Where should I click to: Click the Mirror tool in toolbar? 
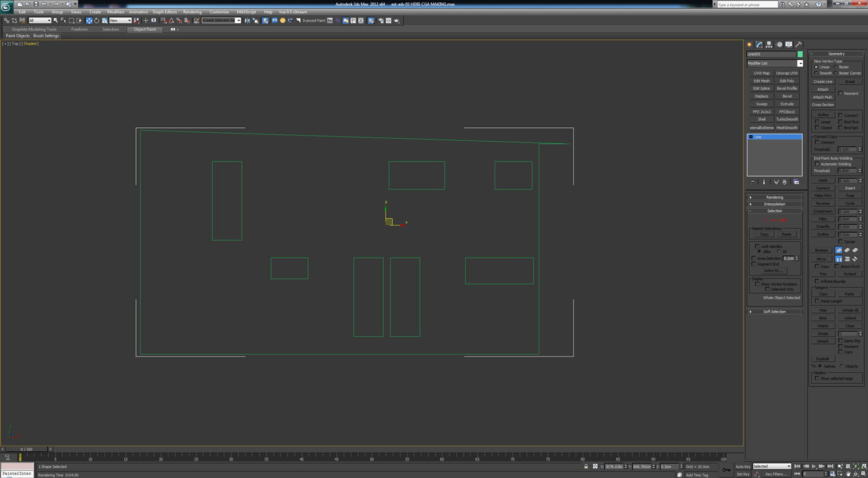[247, 20]
